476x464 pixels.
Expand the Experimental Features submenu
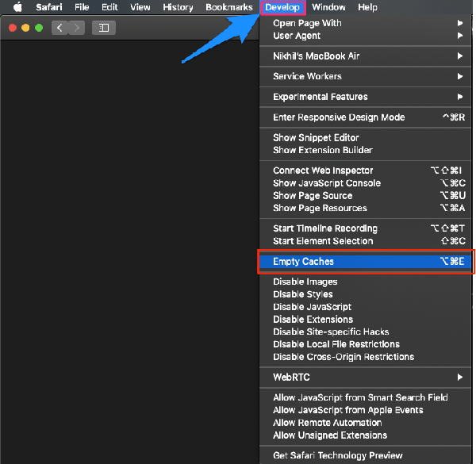point(366,97)
